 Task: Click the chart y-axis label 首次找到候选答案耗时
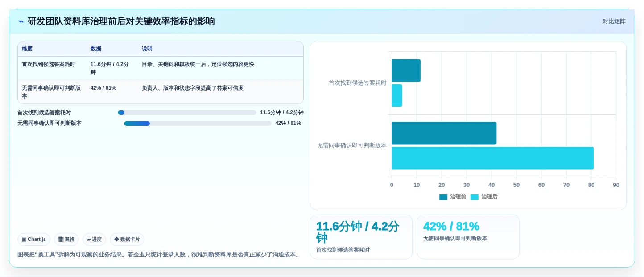[x=358, y=83]
